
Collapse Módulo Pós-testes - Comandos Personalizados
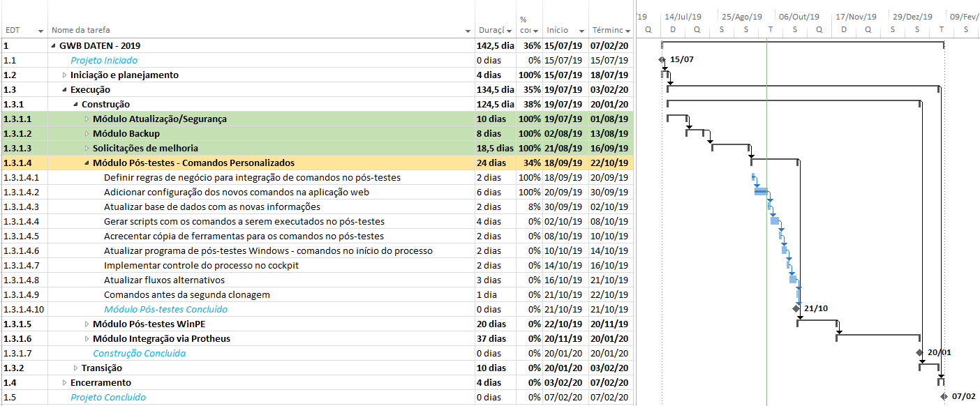(87, 163)
